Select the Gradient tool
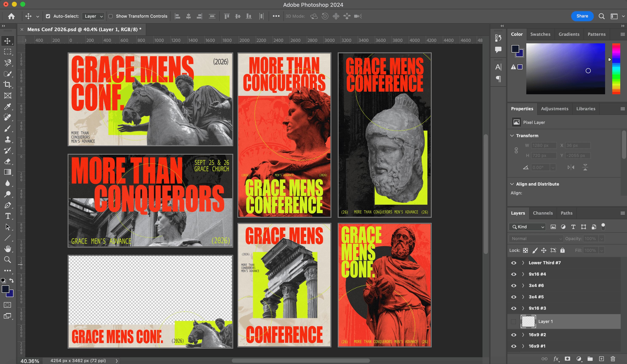Screen dimensions: 627x364 coord(7,172)
